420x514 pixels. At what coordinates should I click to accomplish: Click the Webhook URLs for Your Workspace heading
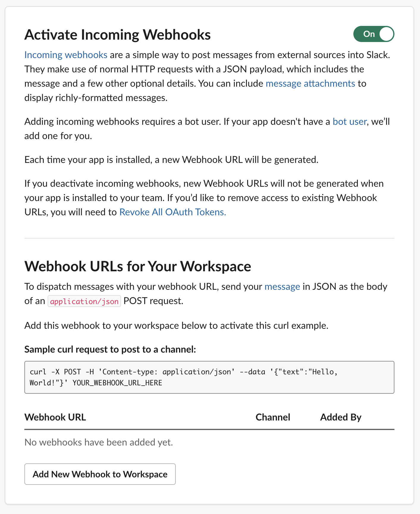tap(138, 266)
